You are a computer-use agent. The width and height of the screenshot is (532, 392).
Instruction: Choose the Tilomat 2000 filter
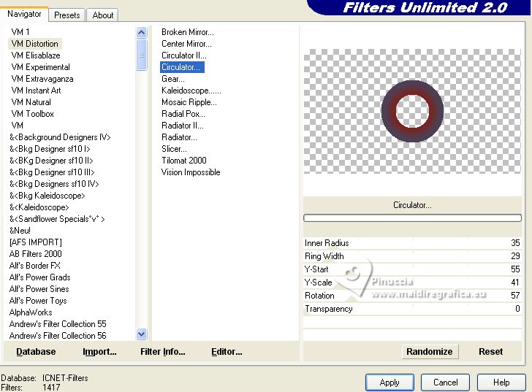184,161
